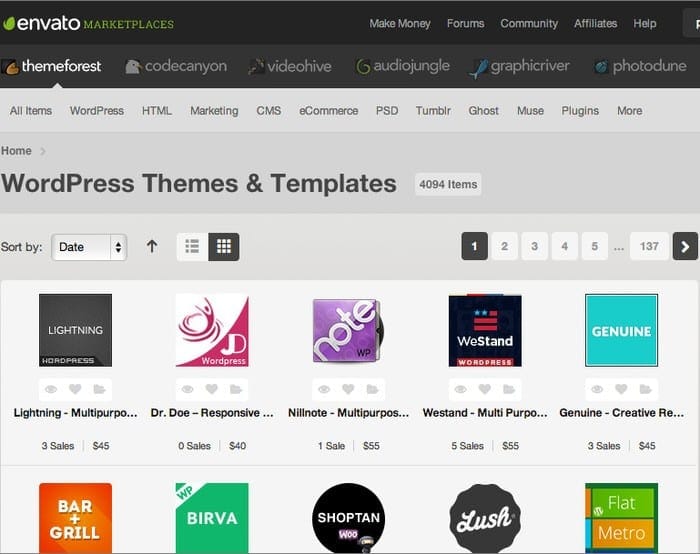Preview the Lightning theme with eye icon

click(x=51, y=389)
